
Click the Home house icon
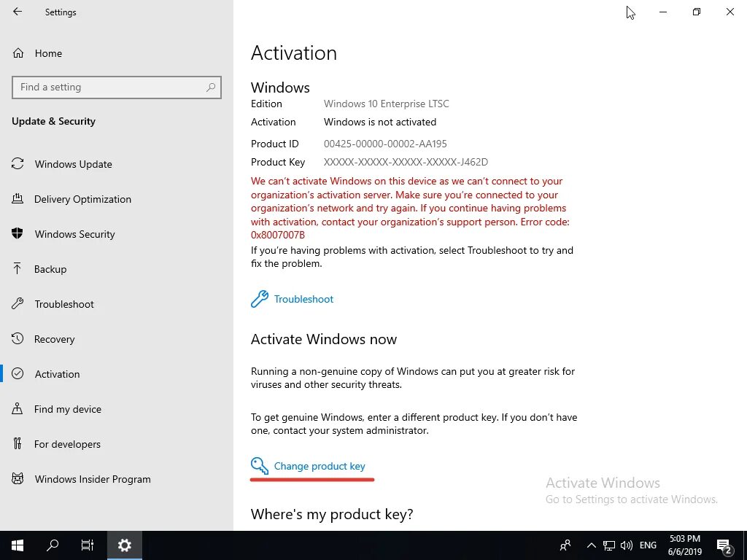coord(18,52)
